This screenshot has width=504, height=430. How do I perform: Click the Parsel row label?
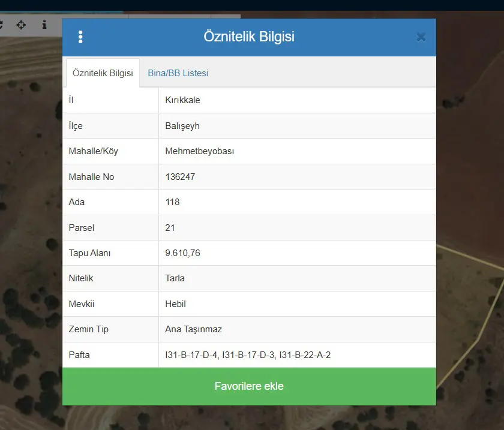point(82,228)
